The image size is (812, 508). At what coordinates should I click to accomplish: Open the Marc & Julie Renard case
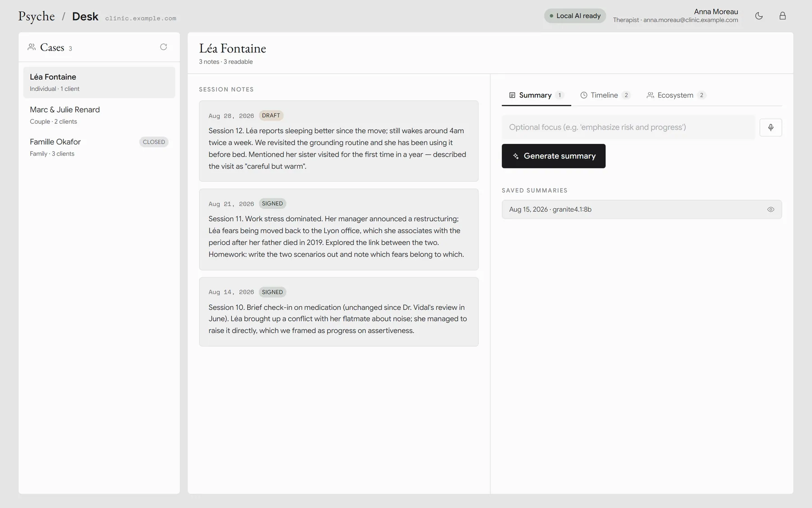pos(99,115)
